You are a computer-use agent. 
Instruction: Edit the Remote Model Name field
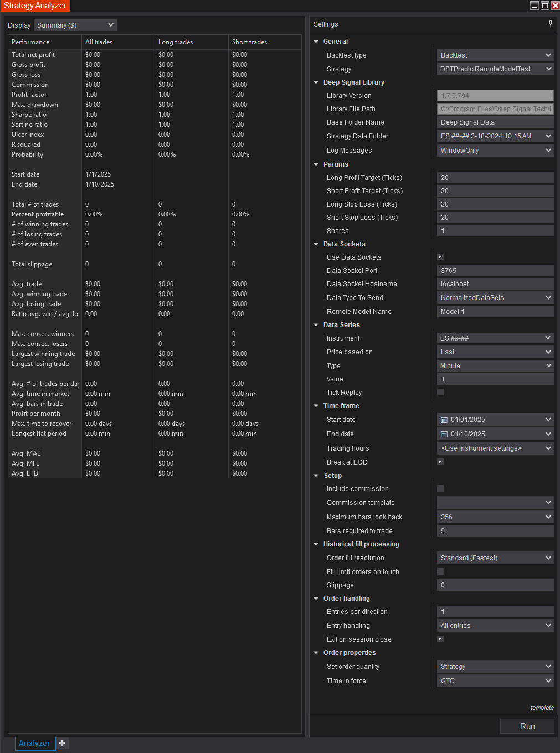click(495, 312)
